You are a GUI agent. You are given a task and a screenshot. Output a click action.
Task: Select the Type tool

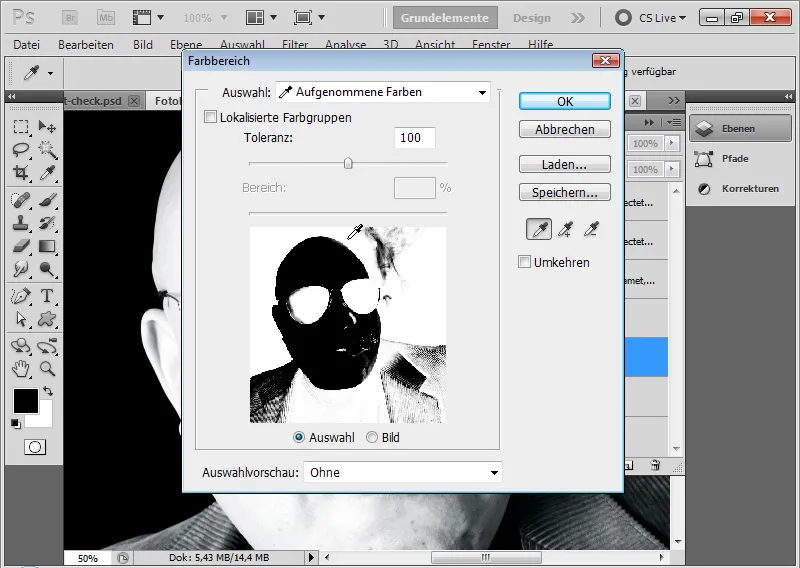click(x=47, y=296)
